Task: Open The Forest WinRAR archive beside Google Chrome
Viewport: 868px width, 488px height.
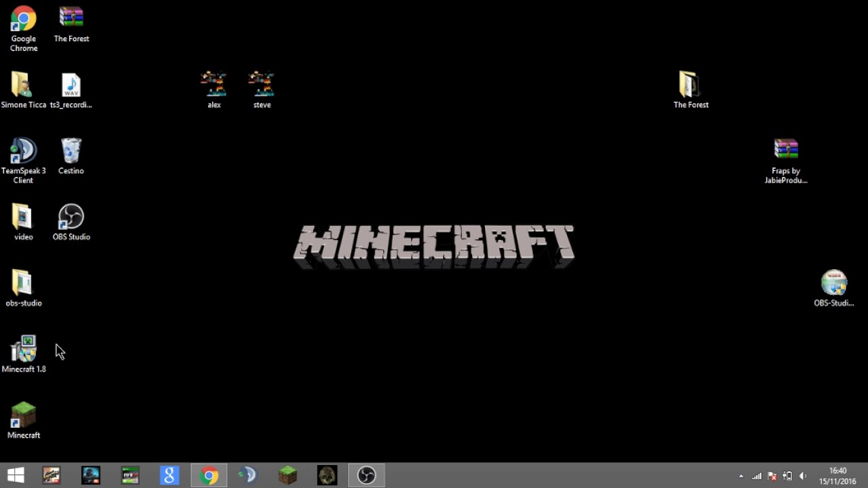Action: [x=71, y=25]
